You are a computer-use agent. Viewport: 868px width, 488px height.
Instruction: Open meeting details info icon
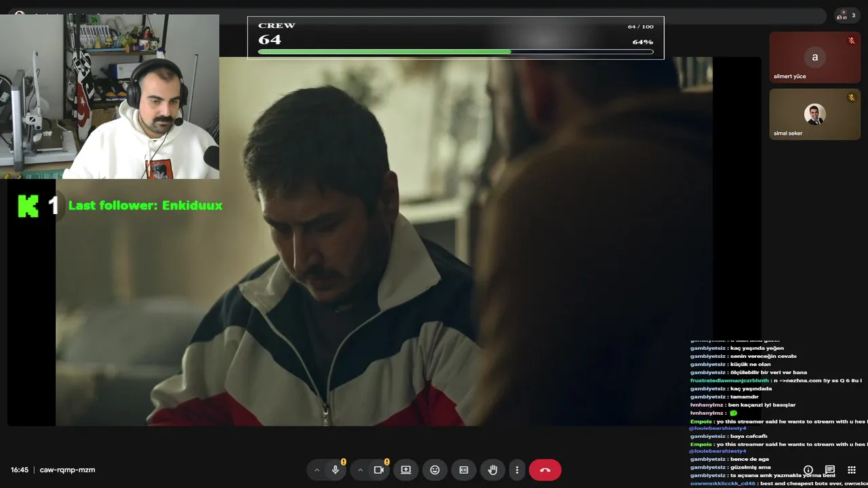pyautogui.click(x=808, y=470)
